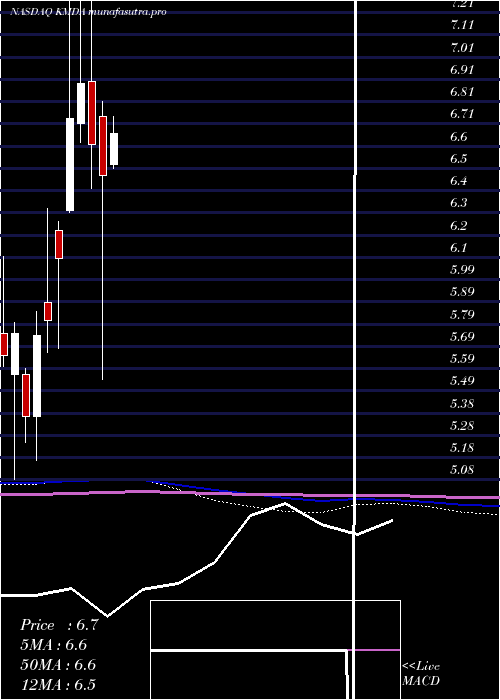The image size is (500, 700).
Task: Select the '50MA : 6.6' legend entry
Action: click(x=58, y=665)
